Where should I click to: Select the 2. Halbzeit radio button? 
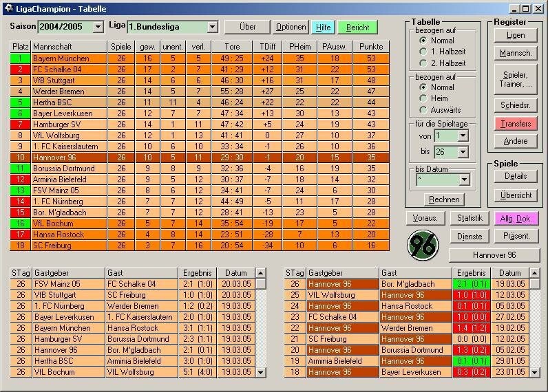(423, 63)
